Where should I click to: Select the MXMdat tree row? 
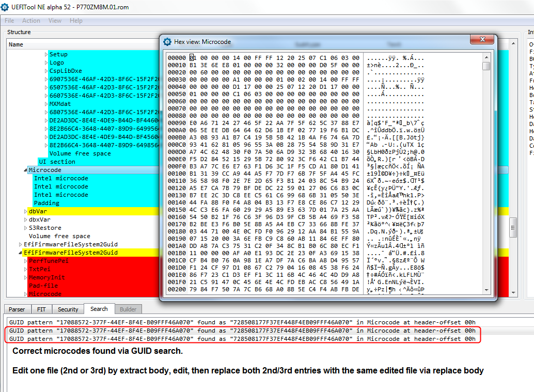[60, 104]
